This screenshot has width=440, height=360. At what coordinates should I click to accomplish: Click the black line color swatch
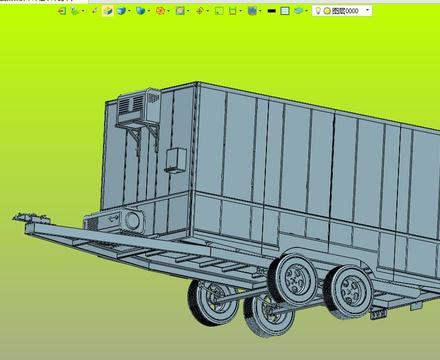(272, 11)
